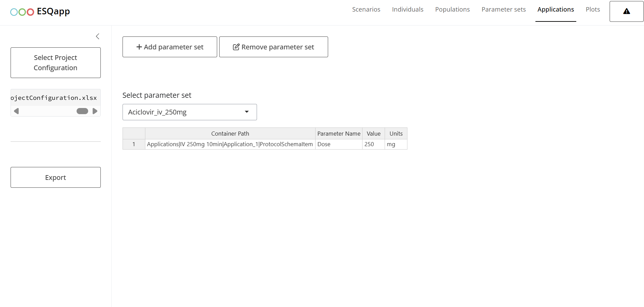Select the Units cell showing mg
The image size is (644, 307).
[x=396, y=144]
